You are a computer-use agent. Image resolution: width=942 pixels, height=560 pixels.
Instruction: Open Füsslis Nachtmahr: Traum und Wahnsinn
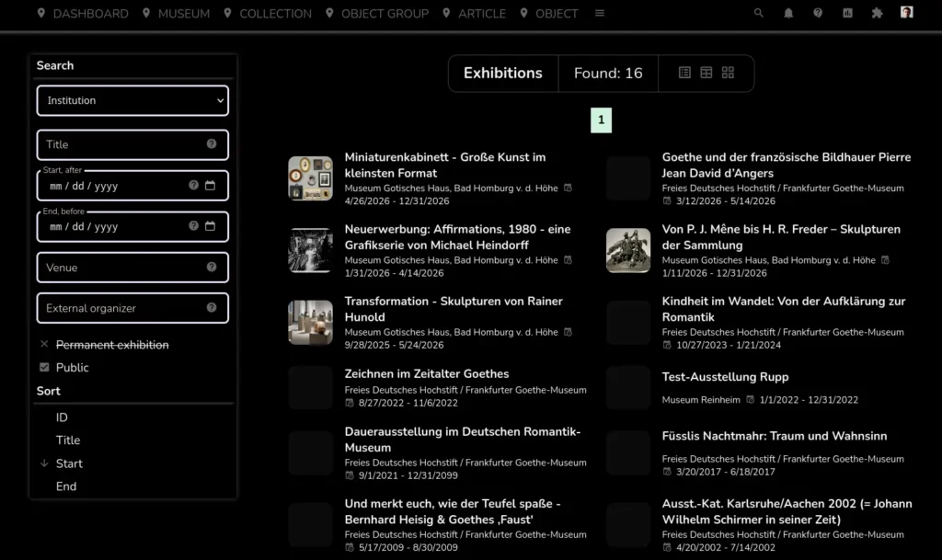[x=775, y=436]
